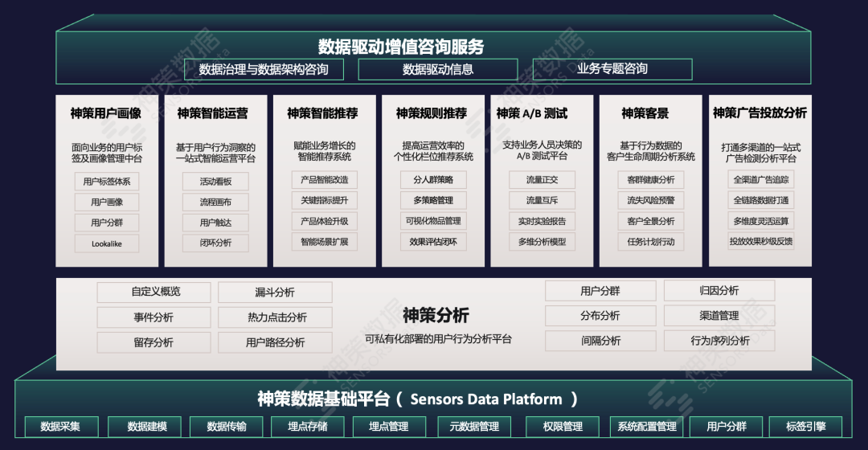Open the 行为序列分析 box

(719, 341)
